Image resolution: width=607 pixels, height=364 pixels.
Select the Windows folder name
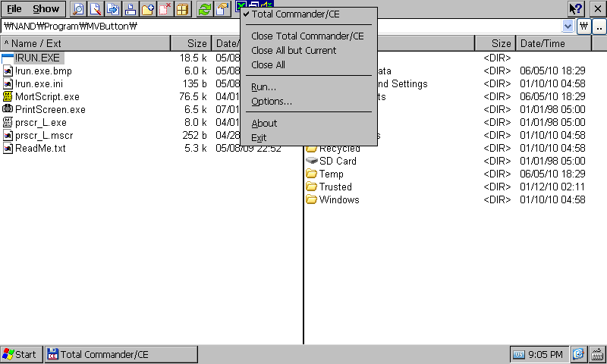[339, 199]
